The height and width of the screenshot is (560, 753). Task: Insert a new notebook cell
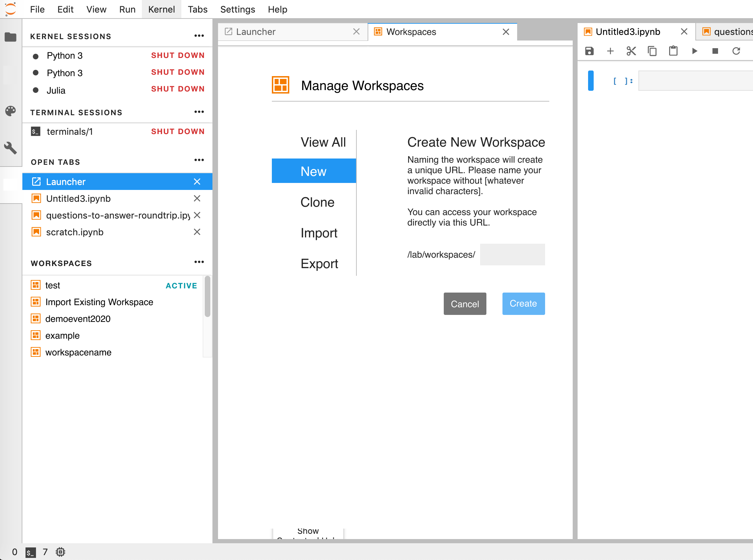tap(610, 51)
